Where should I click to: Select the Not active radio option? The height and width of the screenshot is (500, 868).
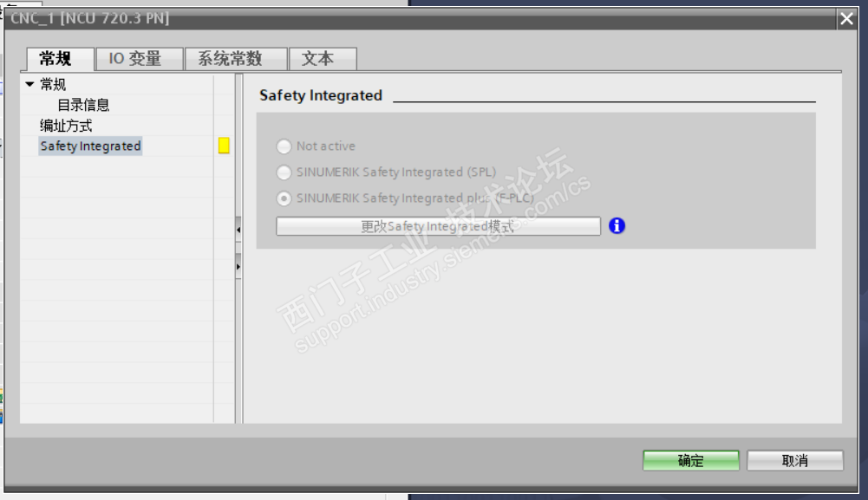point(284,146)
